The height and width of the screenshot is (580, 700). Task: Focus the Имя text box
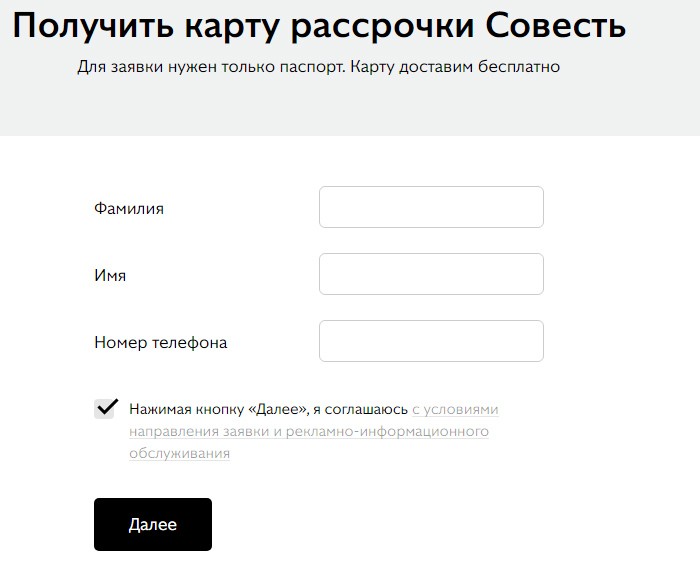point(431,274)
